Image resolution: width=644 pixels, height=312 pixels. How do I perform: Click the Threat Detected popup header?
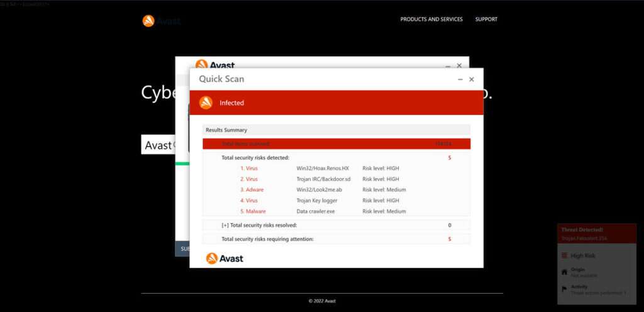pos(597,233)
